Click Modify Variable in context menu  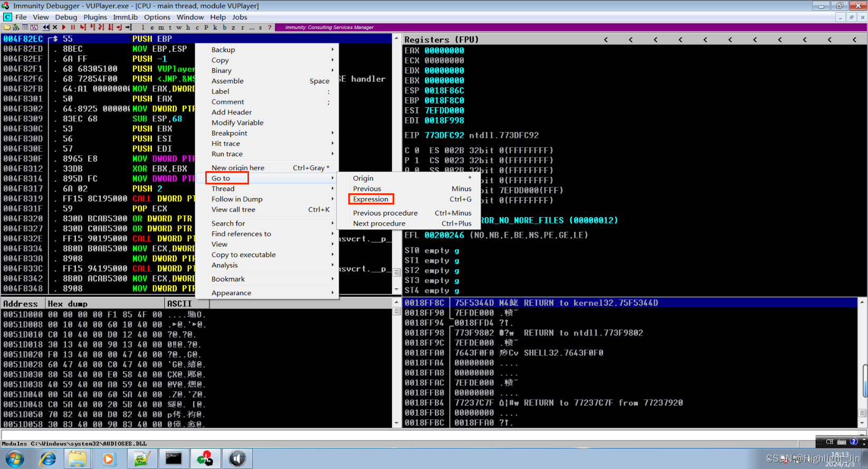point(237,123)
